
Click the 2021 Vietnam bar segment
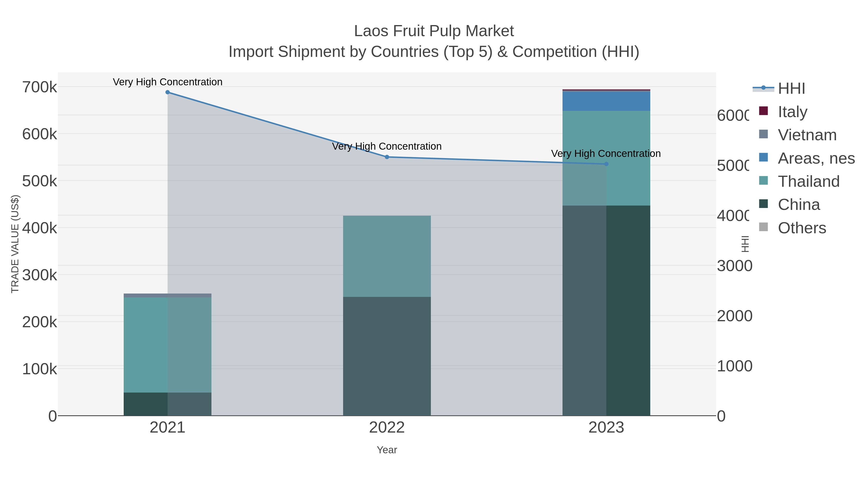168,295
